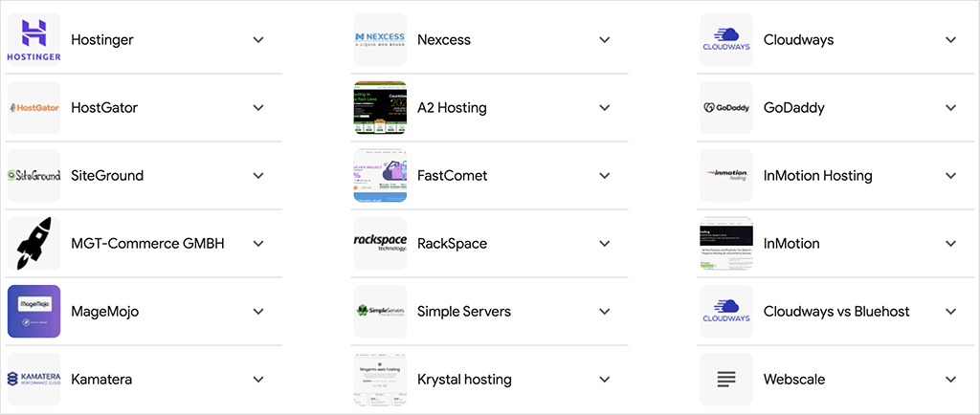Click the "HostGator" text label
The height and width of the screenshot is (415, 980).
click(104, 107)
